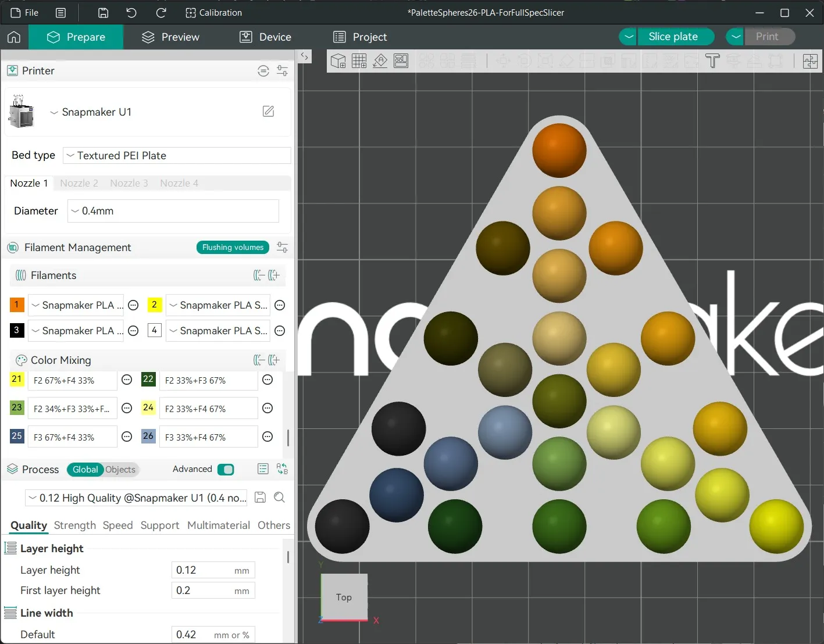Open the Flushing volumes button
Image resolution: width=824 pixels, height=644 pixels.
click(233, 248)
